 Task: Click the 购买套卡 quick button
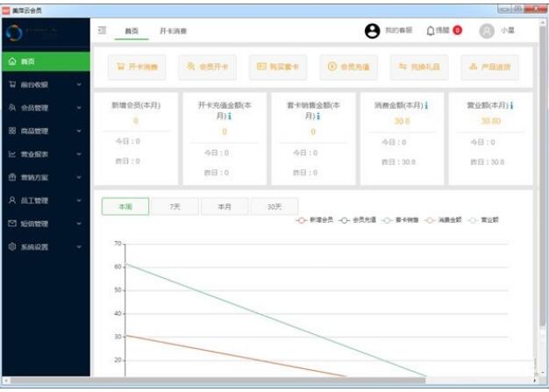pos(278,67)
